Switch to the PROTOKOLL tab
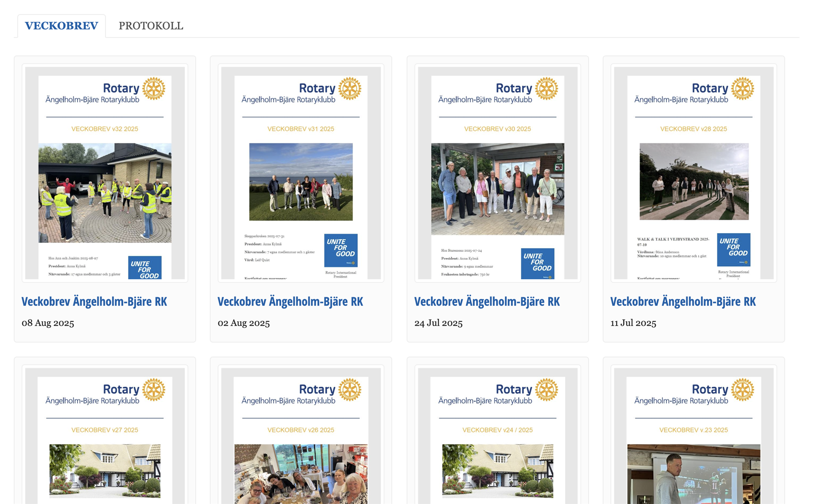This screenshot has width=814, height=504. click(151, 26)
